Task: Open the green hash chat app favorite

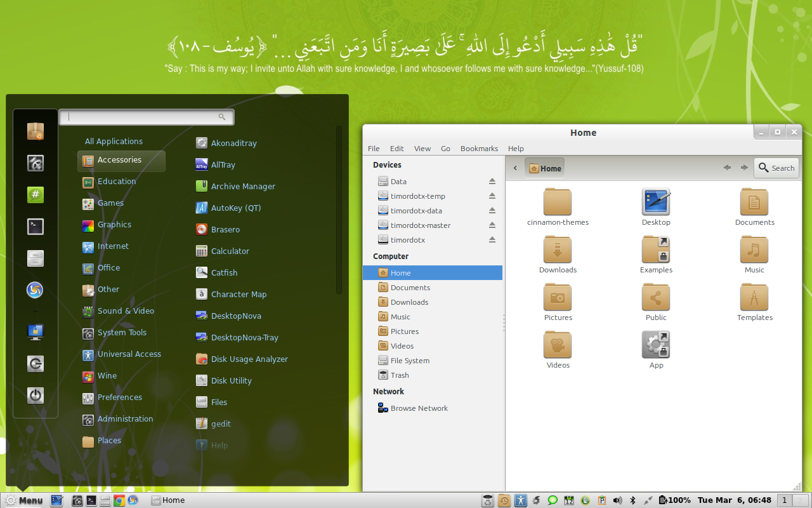Action: coord(36,195)
